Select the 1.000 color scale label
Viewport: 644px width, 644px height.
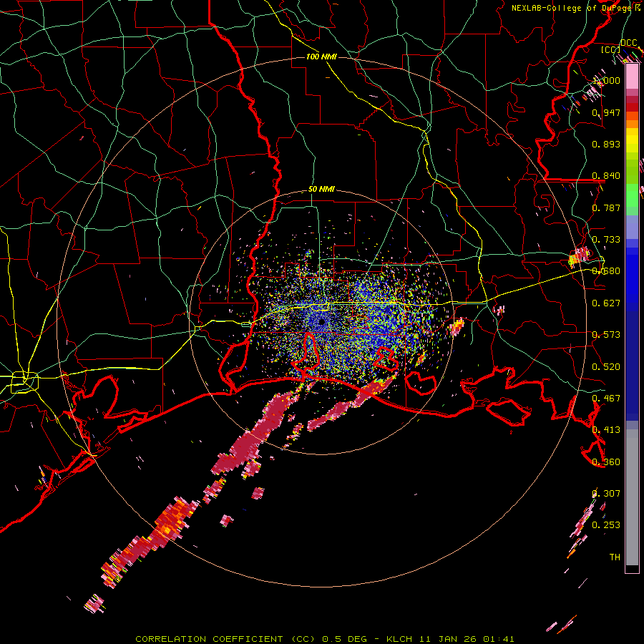(606, 80)
